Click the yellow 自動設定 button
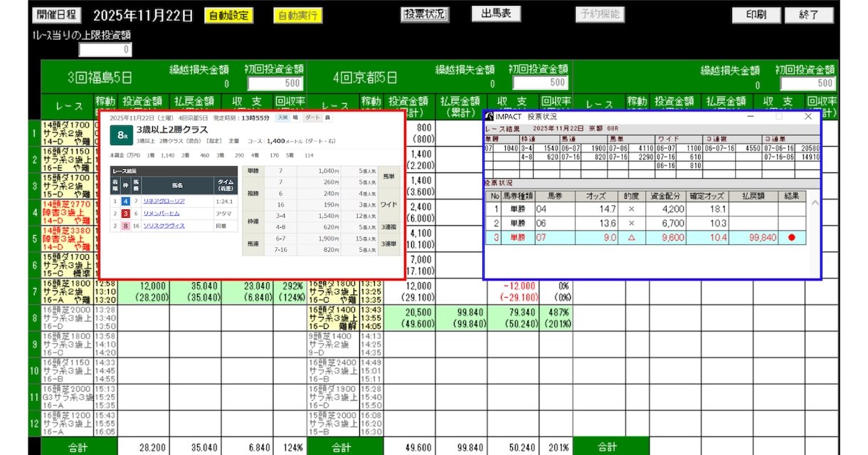Screen dimensions: 868x455 pos(228,15)
